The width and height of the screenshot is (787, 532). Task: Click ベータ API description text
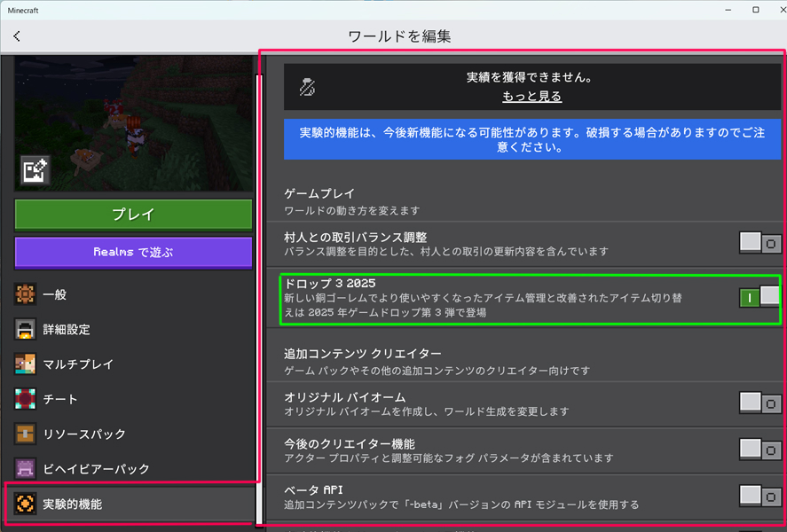pos(461,505)
